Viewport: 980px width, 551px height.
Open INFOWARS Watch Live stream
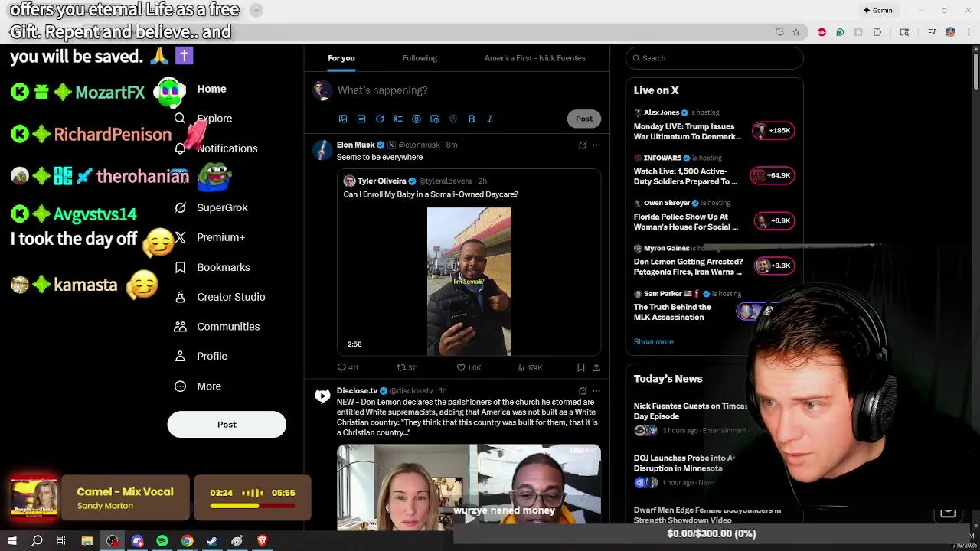714,171
